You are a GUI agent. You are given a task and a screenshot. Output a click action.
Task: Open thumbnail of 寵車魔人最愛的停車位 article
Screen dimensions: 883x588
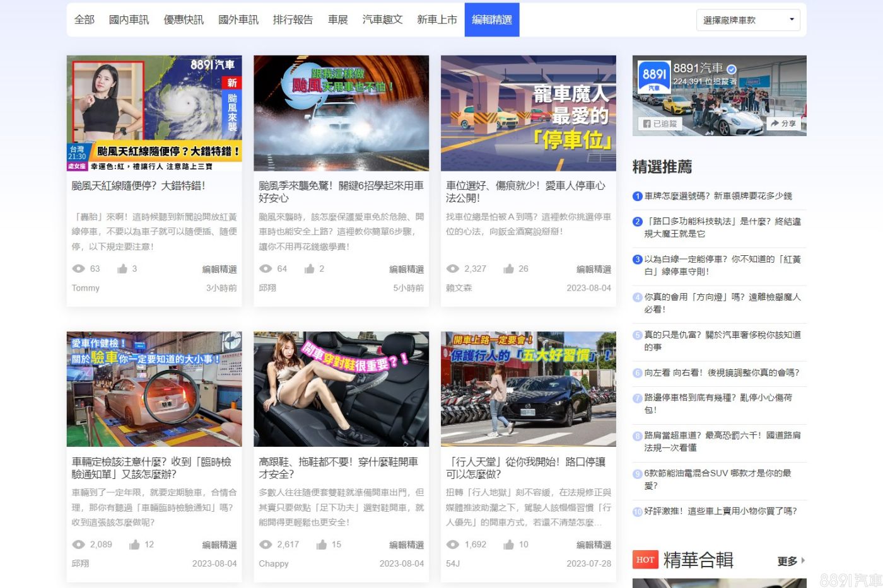click(x=528, y=113)
